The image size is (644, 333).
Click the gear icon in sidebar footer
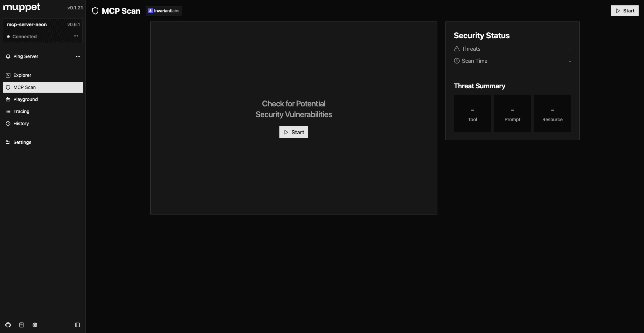[x=35, y=325]
